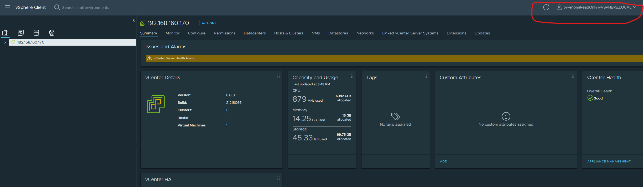Click the Clusters count link 0
644x187 pixels.
click(x=227, y=110)
